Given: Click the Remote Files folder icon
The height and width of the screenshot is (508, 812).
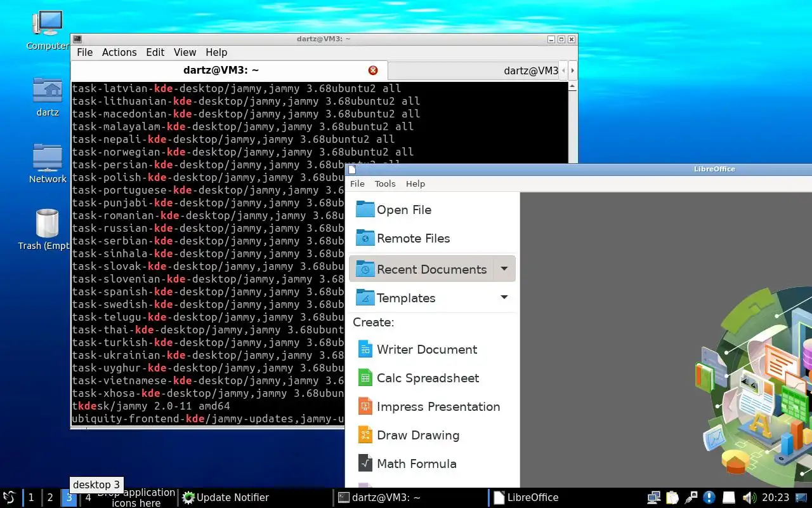Looking at the screenshot, I should pos(365,238).
